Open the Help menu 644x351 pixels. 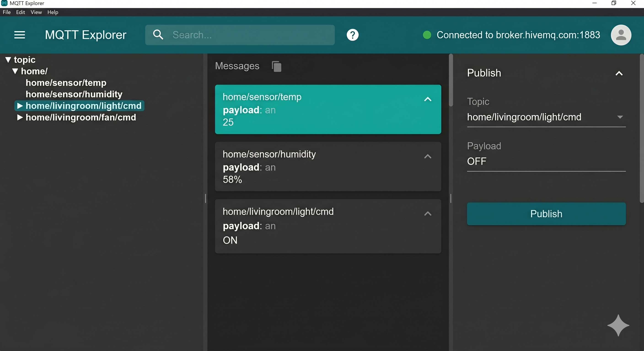tap(53, 12)
